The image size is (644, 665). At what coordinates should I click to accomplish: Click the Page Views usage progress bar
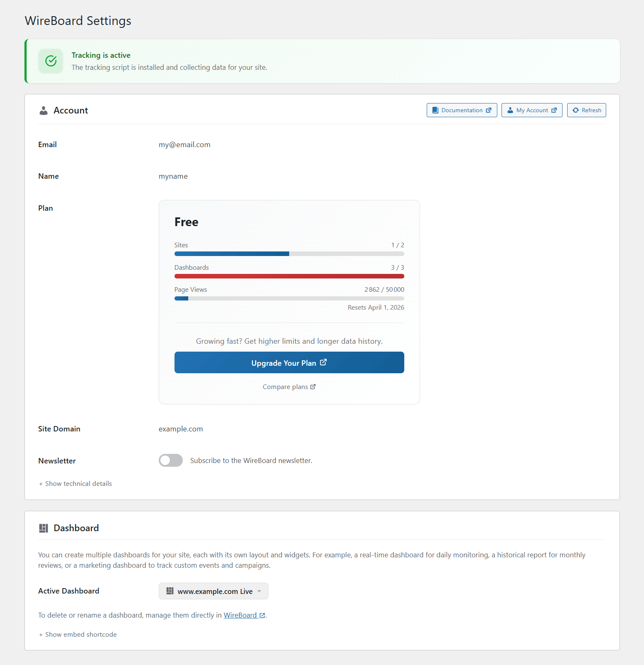(289, 298)
